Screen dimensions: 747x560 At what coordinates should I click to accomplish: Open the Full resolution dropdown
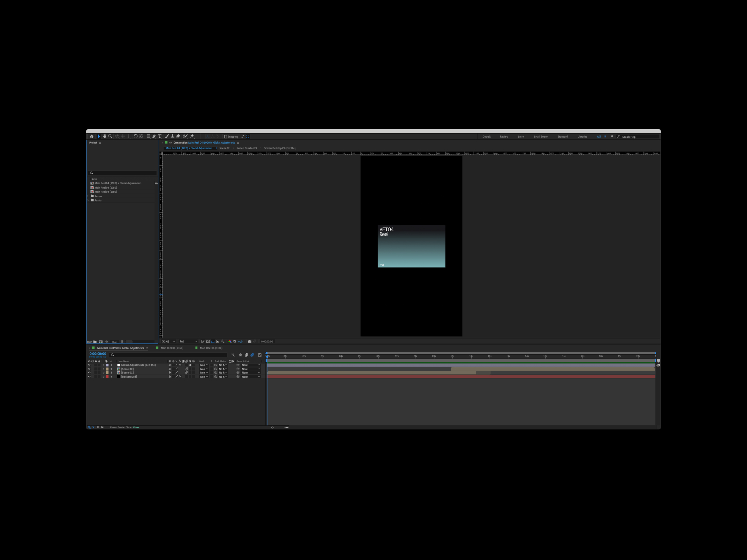(188, 341)
